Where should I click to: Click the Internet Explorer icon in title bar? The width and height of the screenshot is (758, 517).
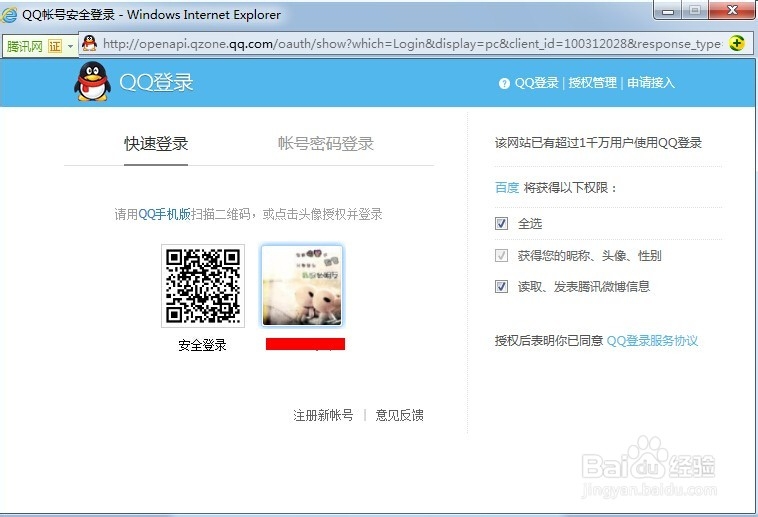coord(9,15)
